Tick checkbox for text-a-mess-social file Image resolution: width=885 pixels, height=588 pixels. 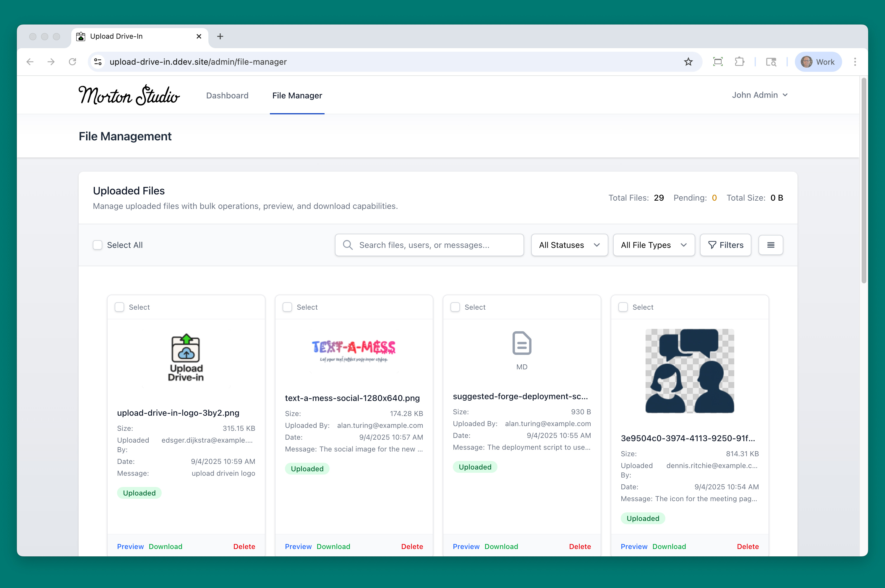[x=287, y=307]
